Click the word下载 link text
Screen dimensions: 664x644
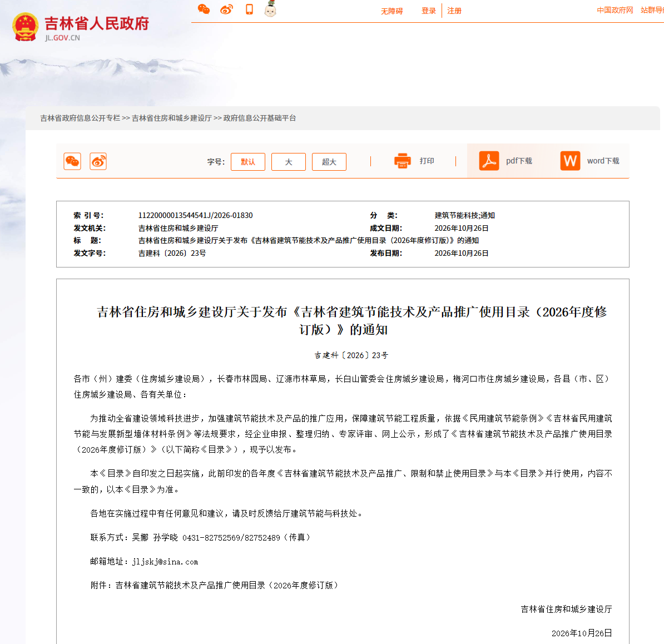[x=603, y=161]
